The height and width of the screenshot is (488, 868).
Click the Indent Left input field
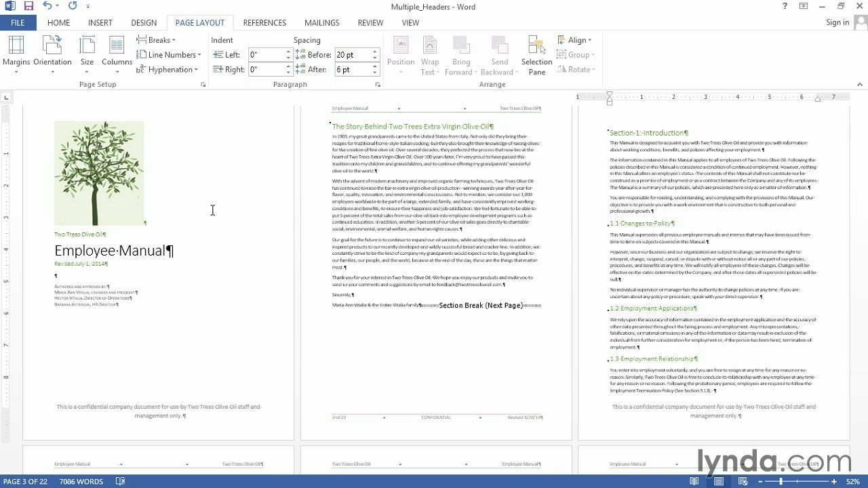(266, 55)
